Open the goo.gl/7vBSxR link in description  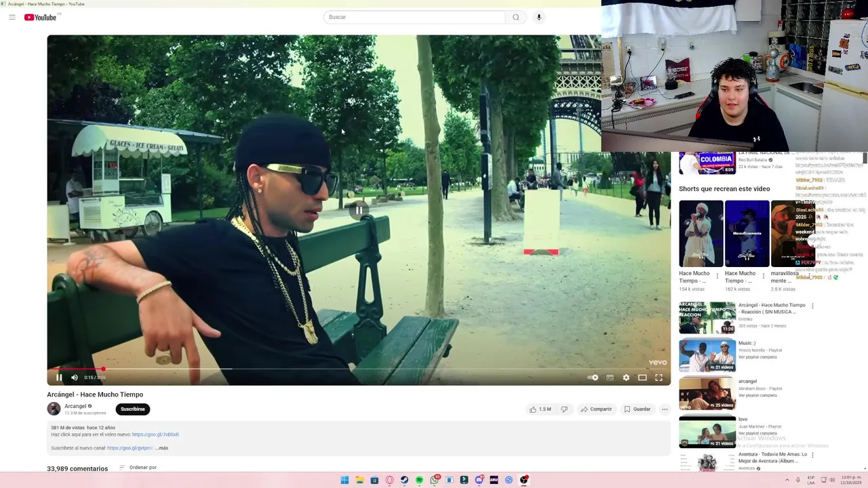click(x=155, y=434)
